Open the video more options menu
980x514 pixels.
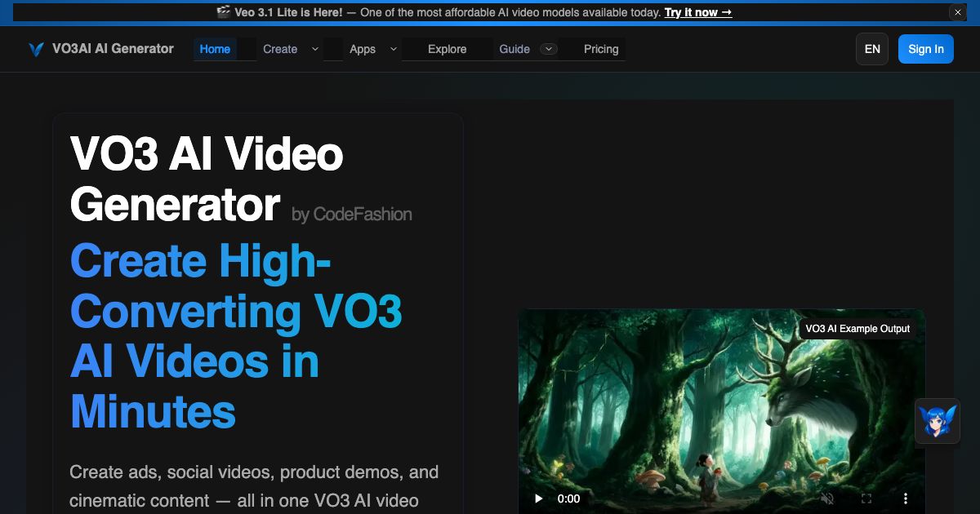(x=905, y=498)
